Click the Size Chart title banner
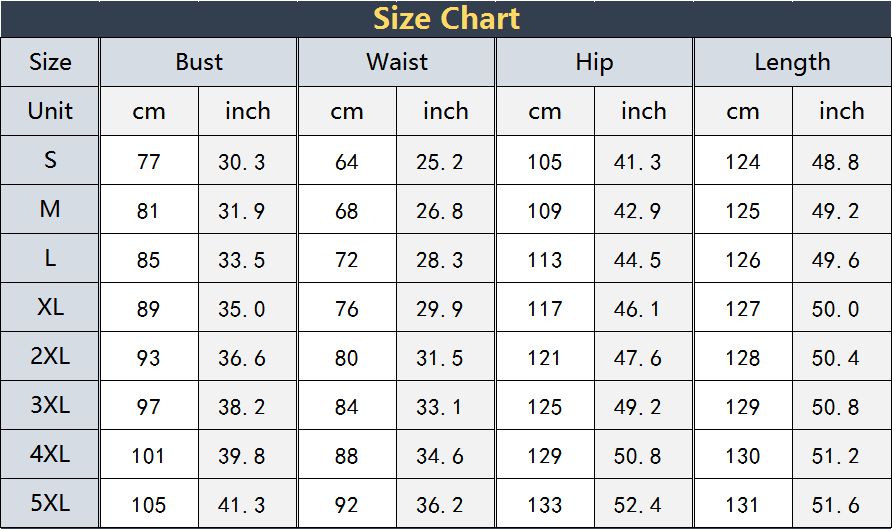Image resolution: width=892 pixels, height=529 pixels. (446, 18)
